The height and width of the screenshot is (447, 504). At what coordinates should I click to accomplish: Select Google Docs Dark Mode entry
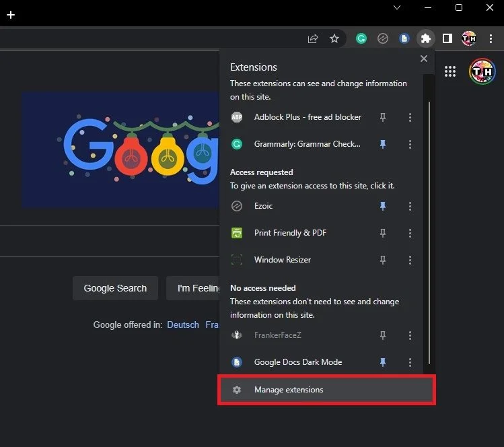click(x=298, y=362)
